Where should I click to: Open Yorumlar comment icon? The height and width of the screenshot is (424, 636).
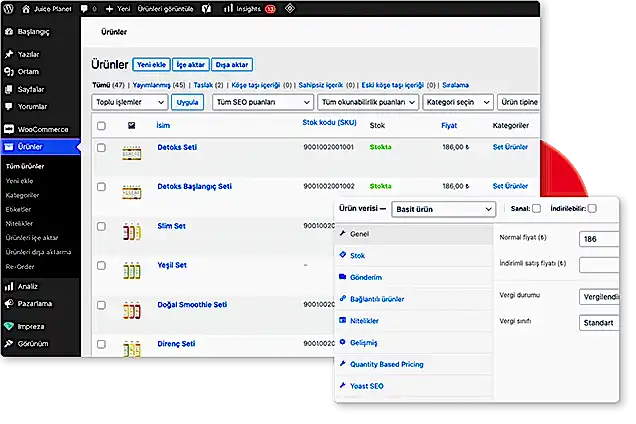[x=9, y=107]
